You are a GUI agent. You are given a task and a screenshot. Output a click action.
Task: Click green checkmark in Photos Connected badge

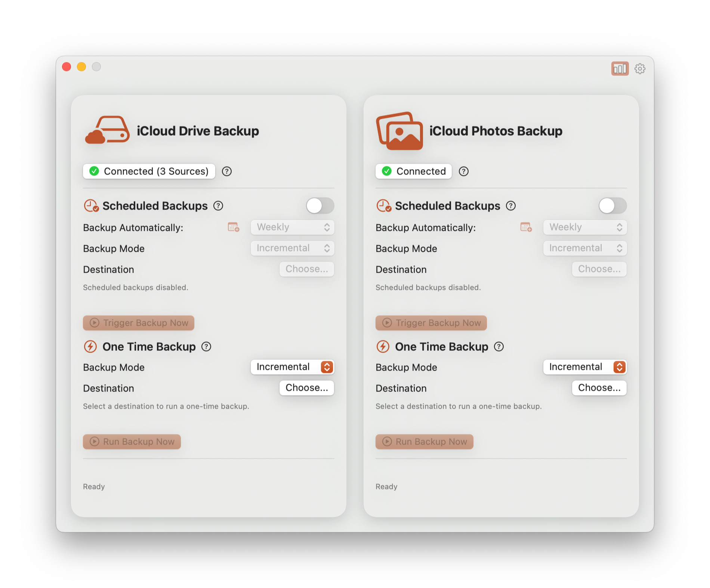[x=387, y=171]
